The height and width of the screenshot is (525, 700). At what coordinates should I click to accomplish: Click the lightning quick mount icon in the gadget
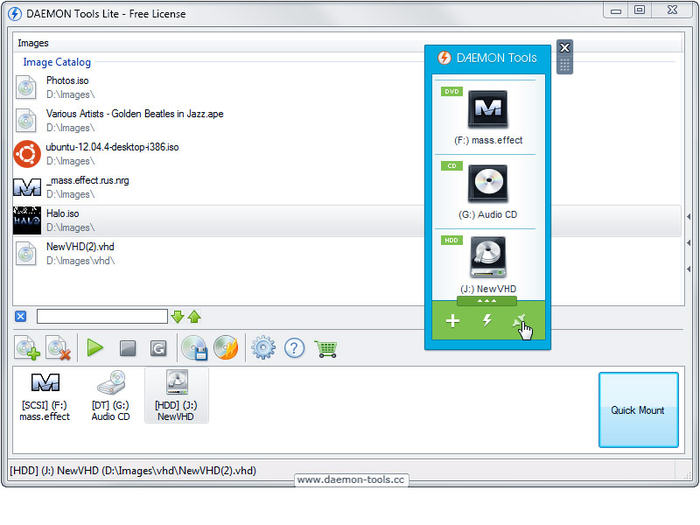[x=487, y=320]
